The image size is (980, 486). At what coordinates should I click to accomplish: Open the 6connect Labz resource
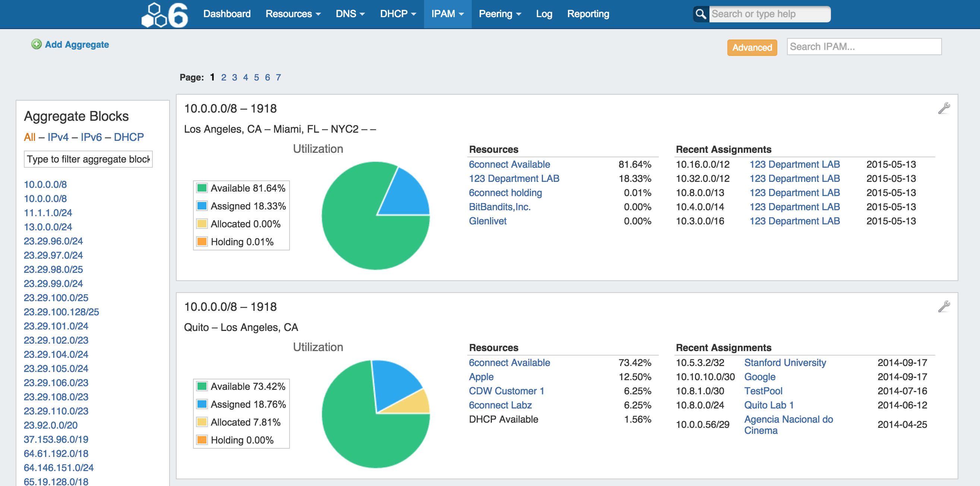500,405
